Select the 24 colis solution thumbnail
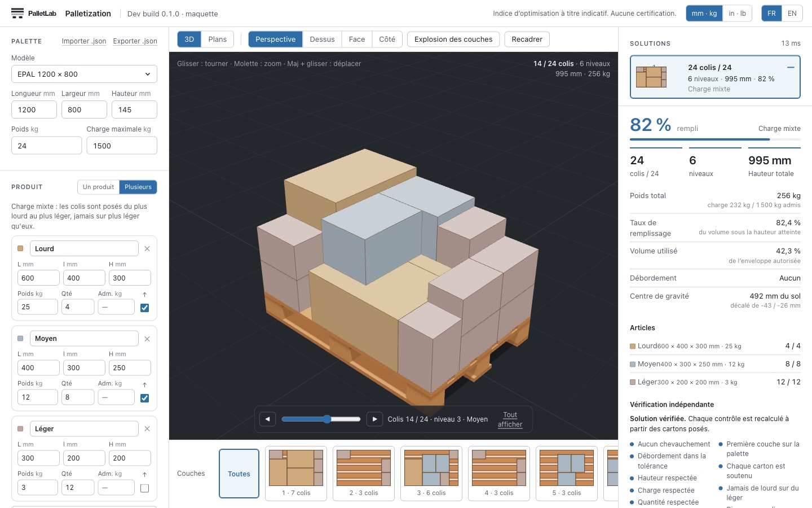The height and width of the screenshot is (508, 812). 651,77
